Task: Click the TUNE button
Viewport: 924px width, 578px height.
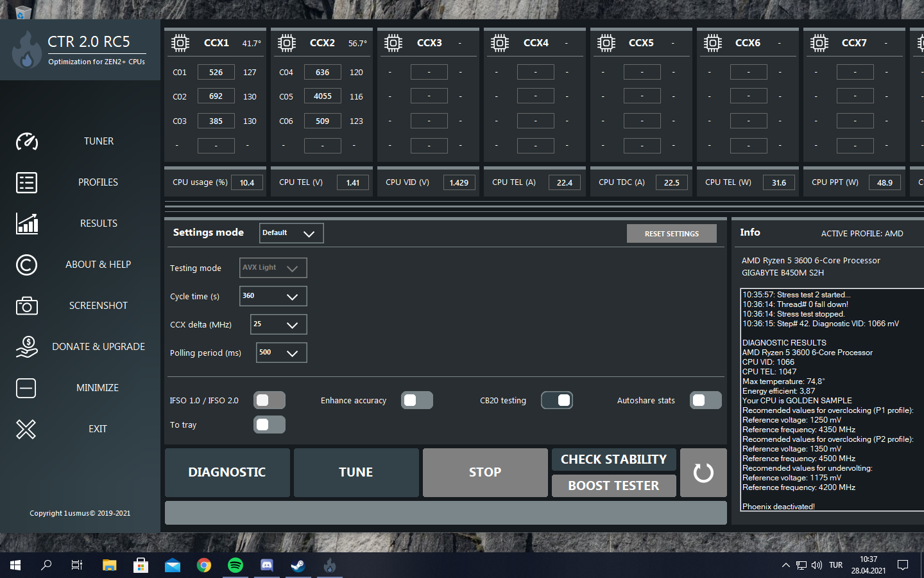Action: point(356,473)
